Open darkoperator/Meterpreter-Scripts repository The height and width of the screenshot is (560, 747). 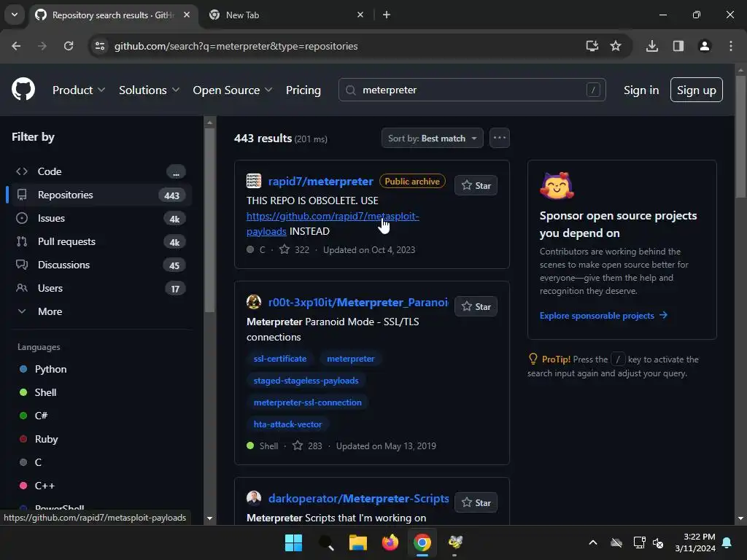[359, 499]
